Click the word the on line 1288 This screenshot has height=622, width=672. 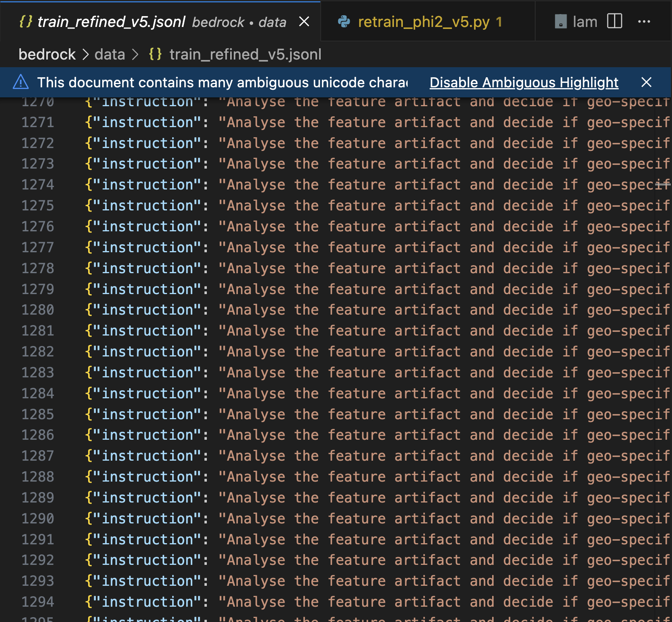pyautogui.click(x=307, y=477)
